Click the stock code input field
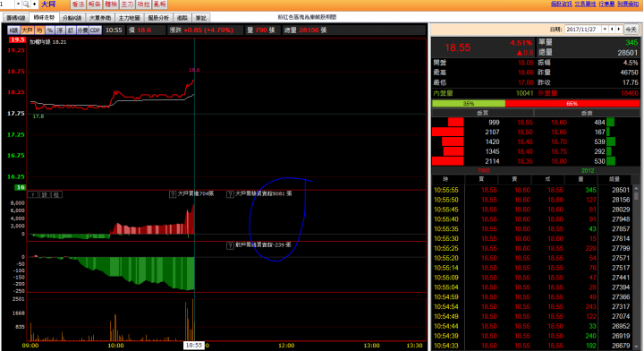The height and width of the screenshot is (351, 644). coord(7,4)
